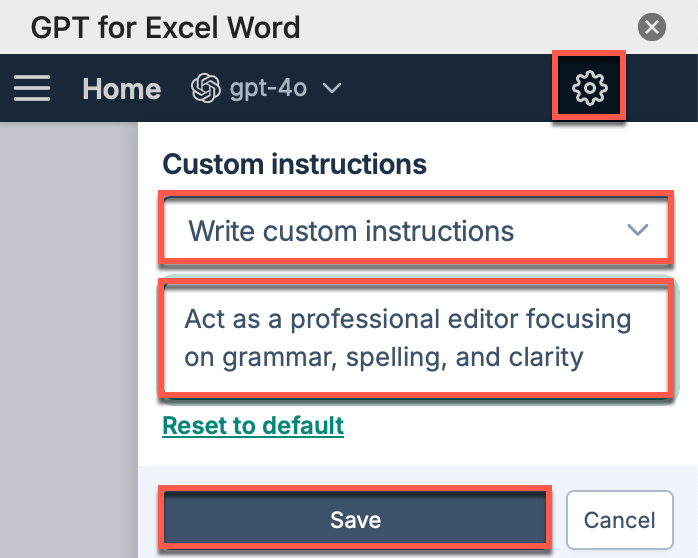Viewport: 698px width, 558px height.
Task: Click inside the custom instructions text box
Action: tap(416, 339)
